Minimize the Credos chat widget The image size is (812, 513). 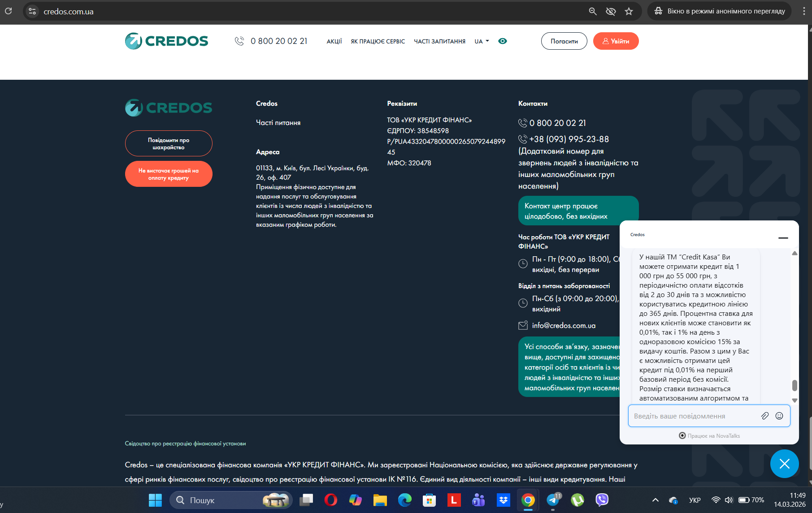[x=783, y=238]
